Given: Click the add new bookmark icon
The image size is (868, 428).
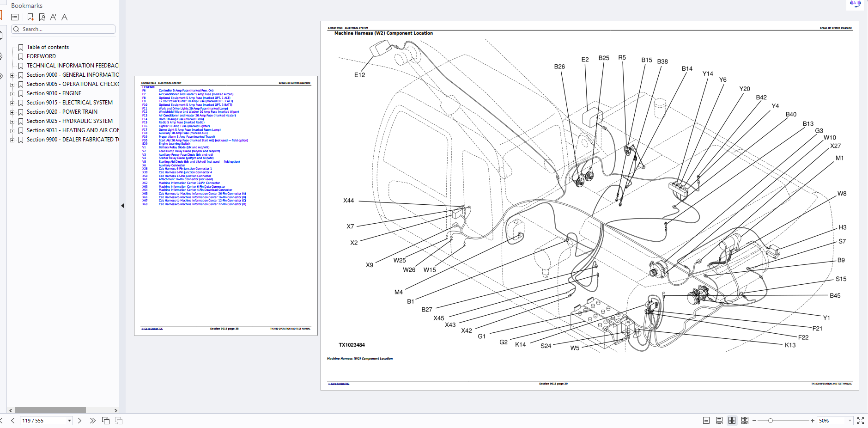Looking at the screenshot, I should click(x=30, y=17).
